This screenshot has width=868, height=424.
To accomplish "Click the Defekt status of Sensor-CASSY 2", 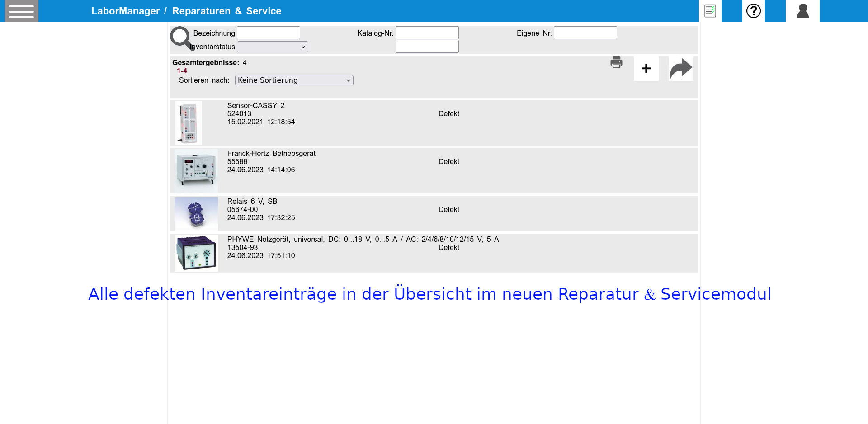I will click(449, 113).
